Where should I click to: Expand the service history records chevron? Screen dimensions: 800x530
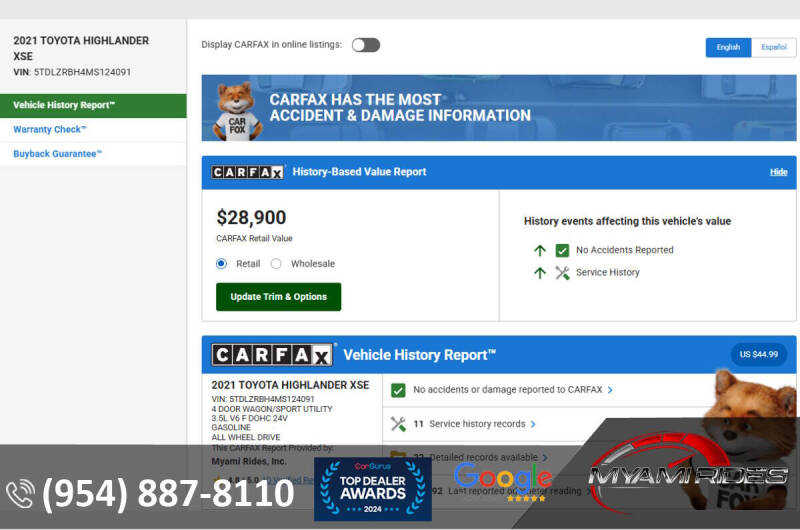click(533, 424)
